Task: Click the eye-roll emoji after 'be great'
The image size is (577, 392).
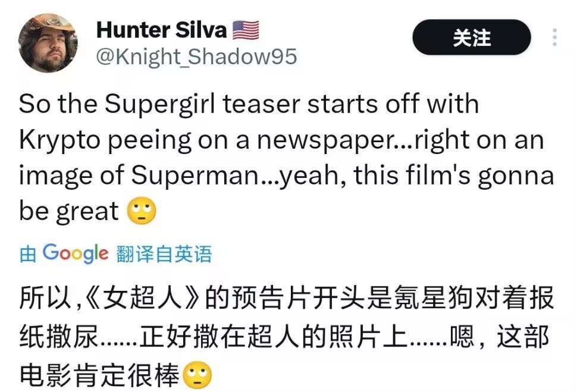Action: pyautogui.click(x=142, y=211)
